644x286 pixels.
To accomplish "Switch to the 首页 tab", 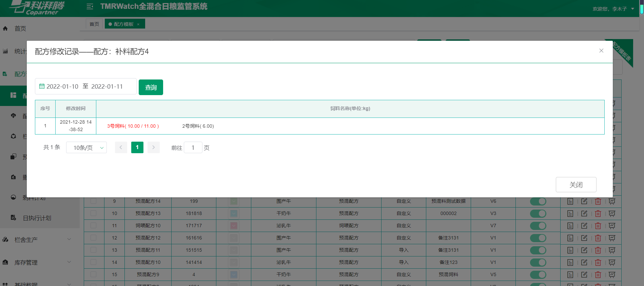I will [94, 24].
